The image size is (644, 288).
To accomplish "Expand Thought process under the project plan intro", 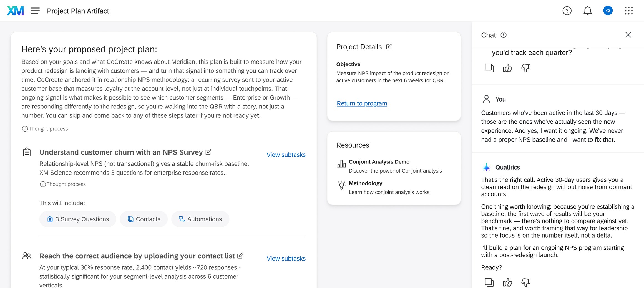I will pyautogui.click(x=45, y=129).
